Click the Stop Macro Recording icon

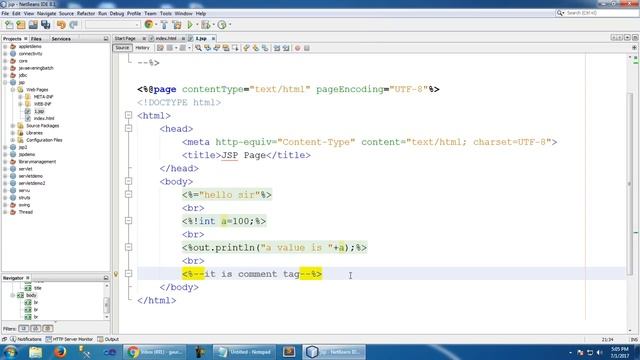[x=307, y=48]
